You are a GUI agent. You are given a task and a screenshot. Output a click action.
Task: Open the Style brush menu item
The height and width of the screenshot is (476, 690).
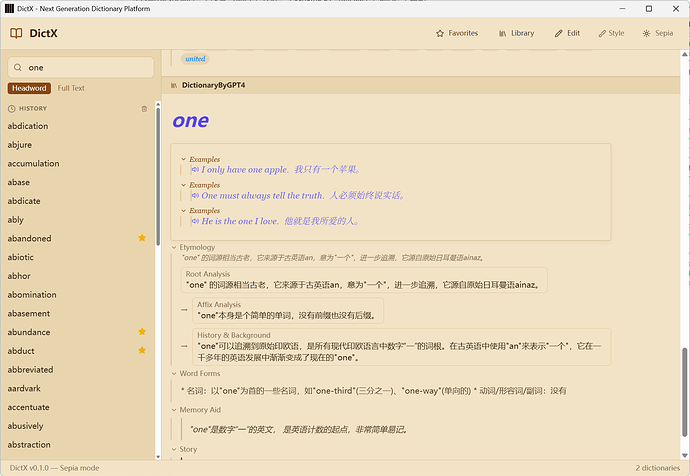click(611, 33)
